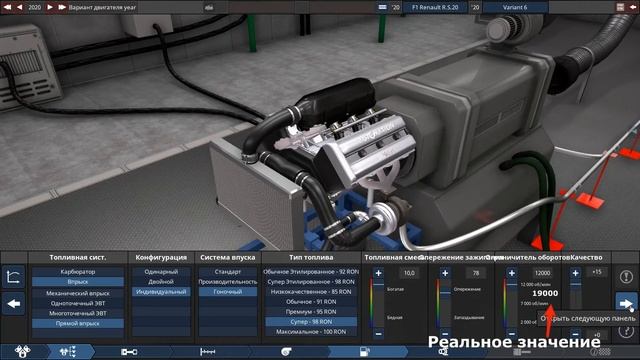Decrease Качество quality with minus button
The image size is (640, 360).
[576, 333]
